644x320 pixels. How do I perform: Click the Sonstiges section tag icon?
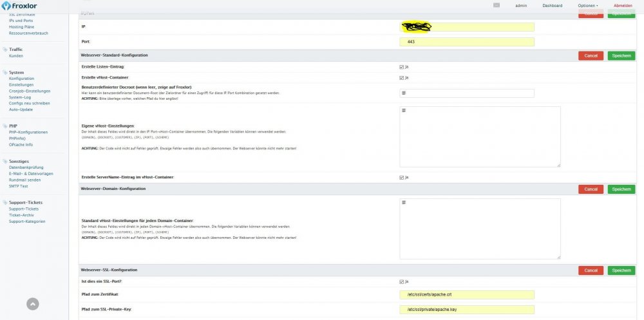pos(5,162)
